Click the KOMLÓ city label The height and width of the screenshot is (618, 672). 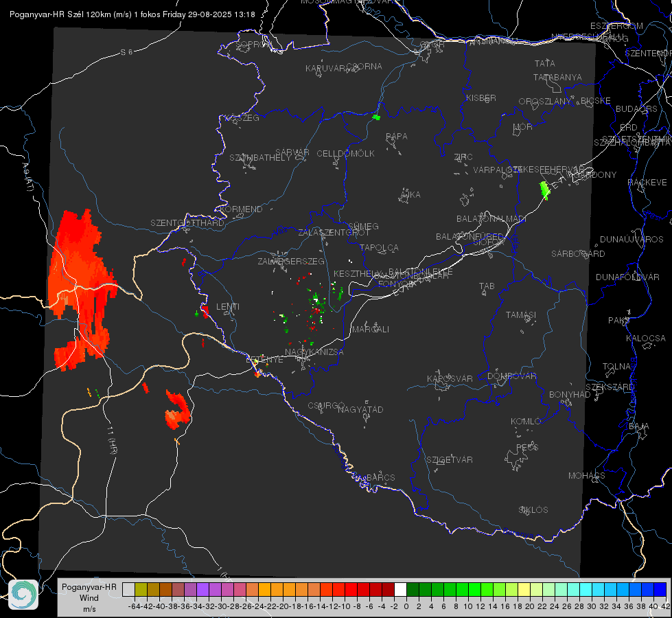click(526, 422)
